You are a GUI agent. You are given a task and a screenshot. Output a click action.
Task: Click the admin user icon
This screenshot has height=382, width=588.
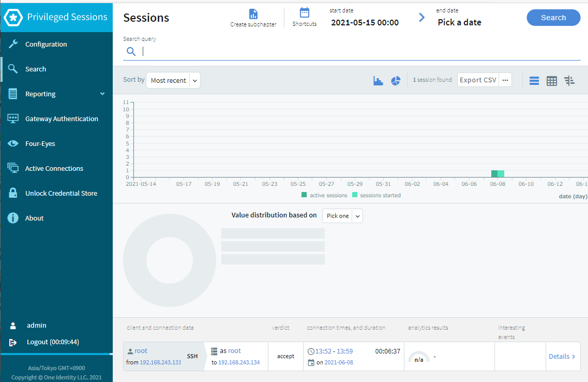tap(13, 326)
